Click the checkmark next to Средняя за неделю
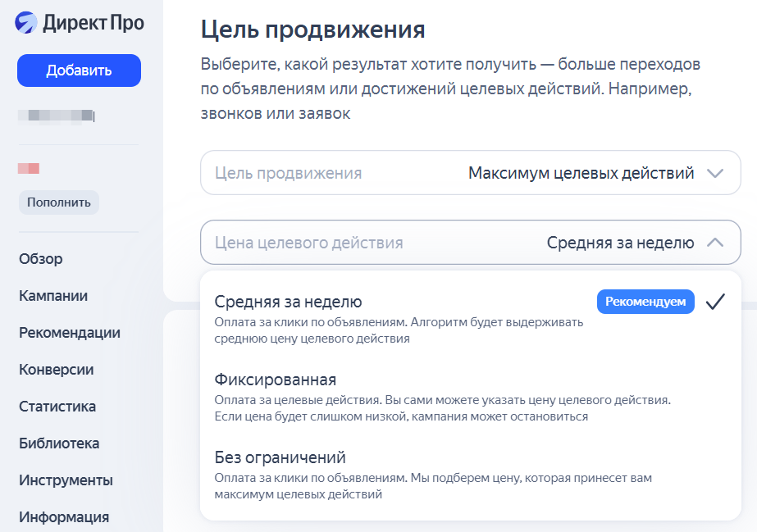 [715, 302]
